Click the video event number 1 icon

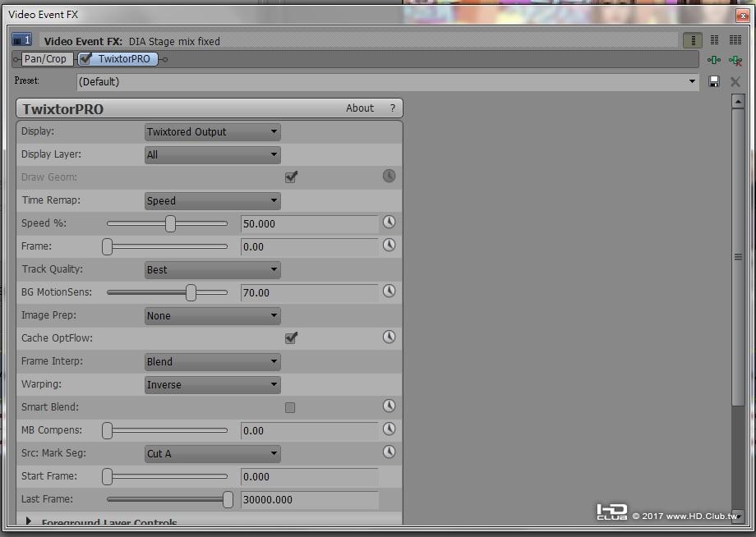point(22,39)
